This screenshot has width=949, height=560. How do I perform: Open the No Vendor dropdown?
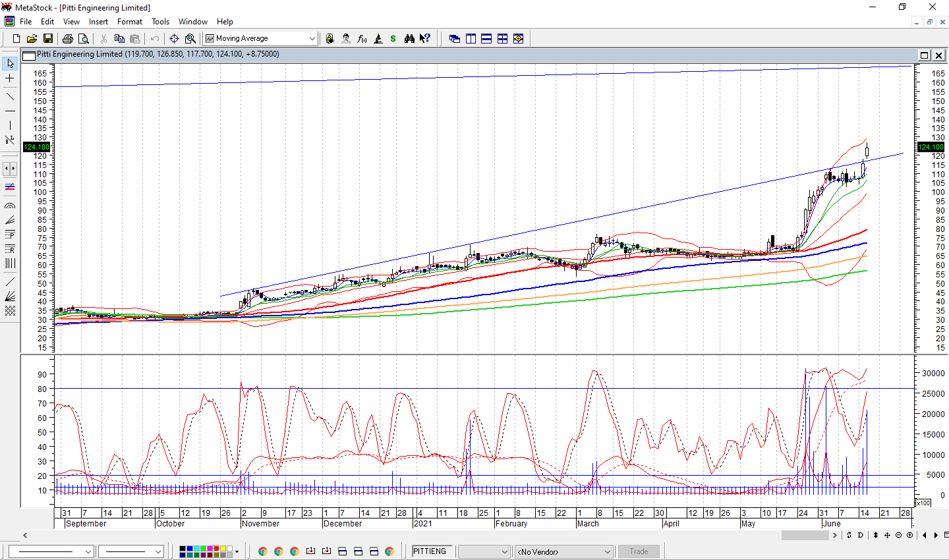click(607, 551)
